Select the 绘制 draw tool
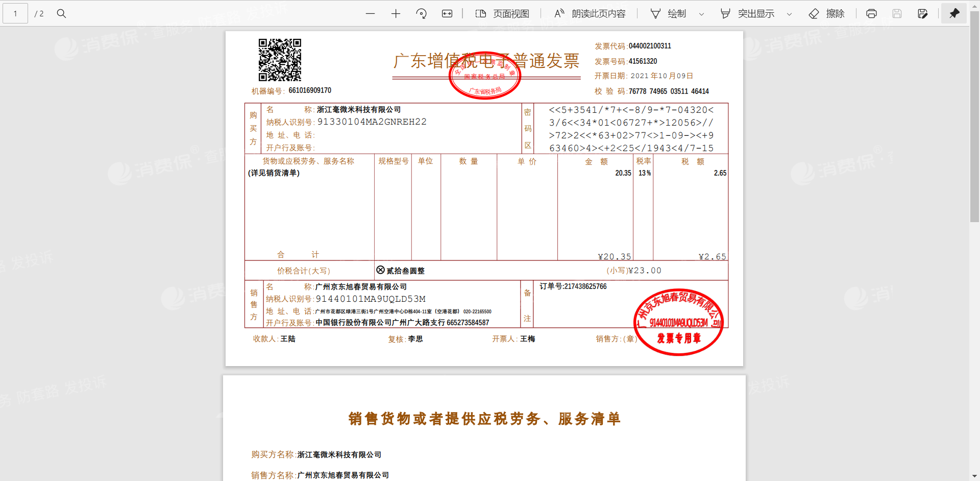Viewport: 980px width, 481px height. (669, 14)
